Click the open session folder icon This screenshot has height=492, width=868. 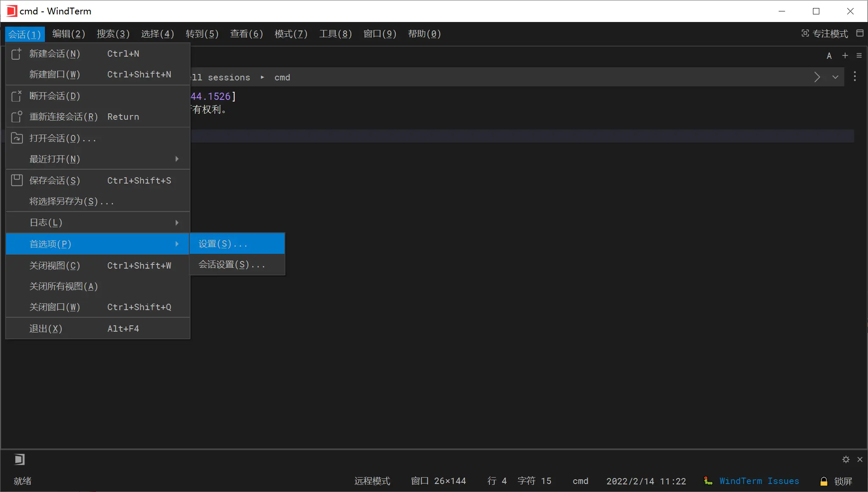(x=17, y=138)
